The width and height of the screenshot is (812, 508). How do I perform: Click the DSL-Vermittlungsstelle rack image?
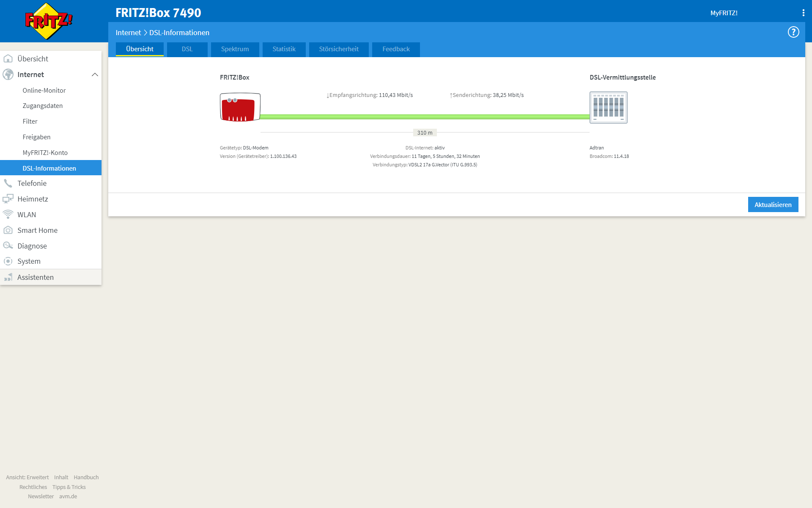pyautogui.click(x=608, y=108)
